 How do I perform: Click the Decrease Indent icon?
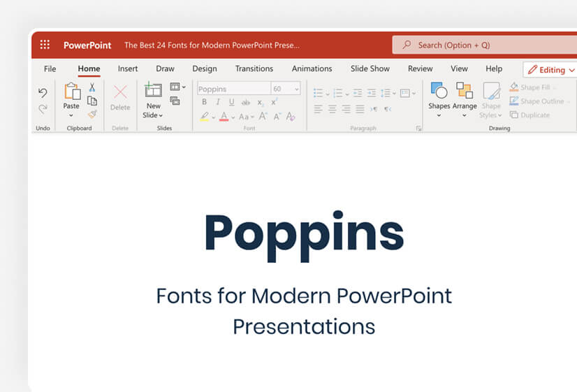(x=358, y=93)
